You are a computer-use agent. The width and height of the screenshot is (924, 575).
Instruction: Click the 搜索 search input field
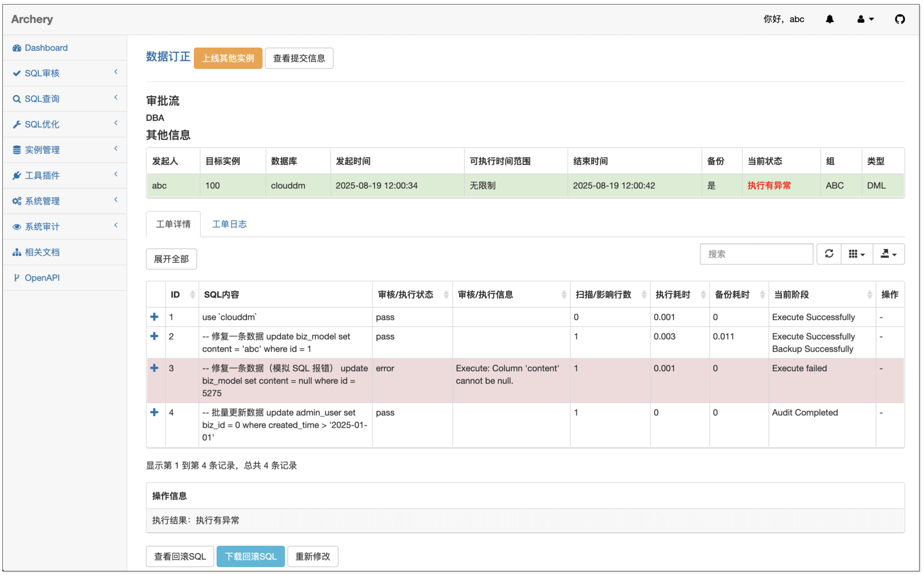756,254
